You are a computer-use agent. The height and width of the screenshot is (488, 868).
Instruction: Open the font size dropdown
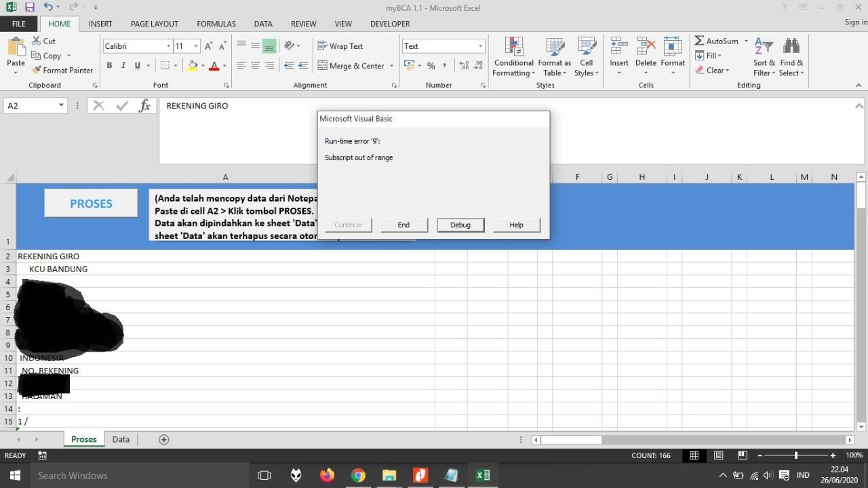[x=196, y=46]
